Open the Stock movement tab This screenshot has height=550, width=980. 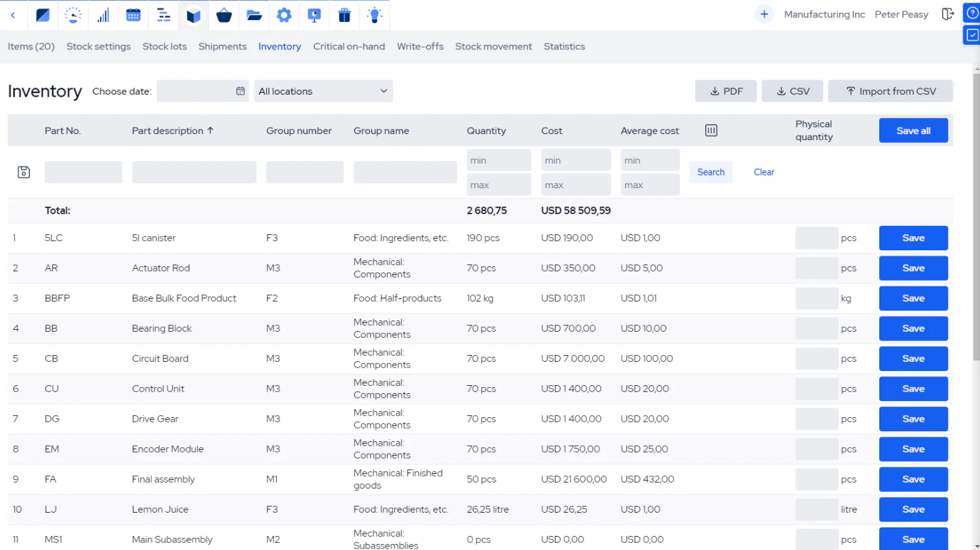point(494,46)
